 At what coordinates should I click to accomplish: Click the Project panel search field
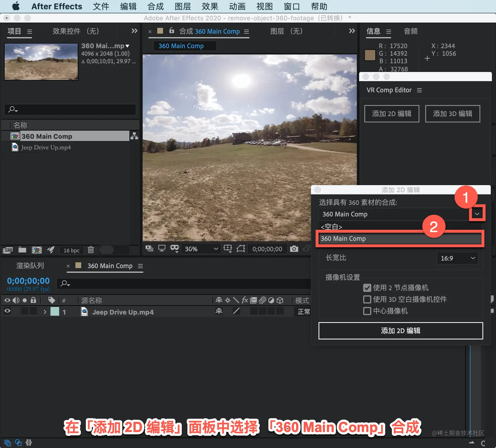(70, 109)
